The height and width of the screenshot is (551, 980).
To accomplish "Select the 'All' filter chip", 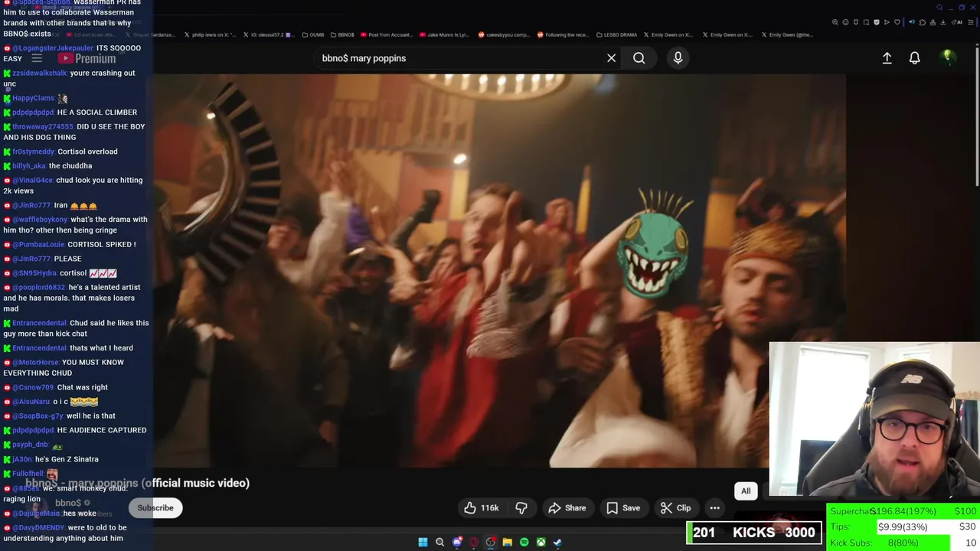I will point(746,491).
